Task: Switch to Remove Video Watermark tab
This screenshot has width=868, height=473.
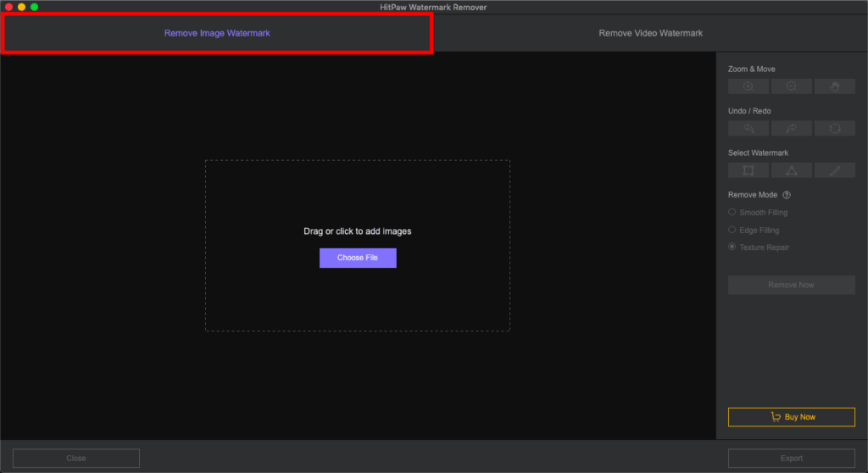Action: tap(650, 33)
